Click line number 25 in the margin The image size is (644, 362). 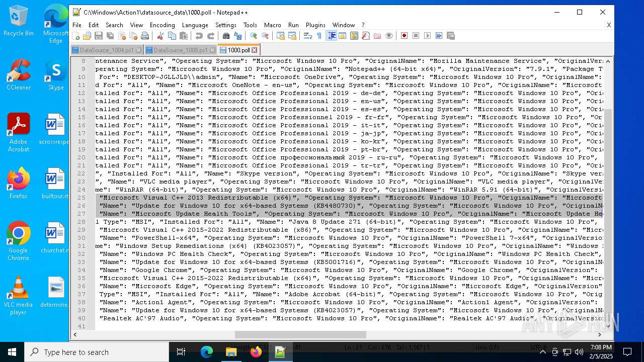(82, 198)
